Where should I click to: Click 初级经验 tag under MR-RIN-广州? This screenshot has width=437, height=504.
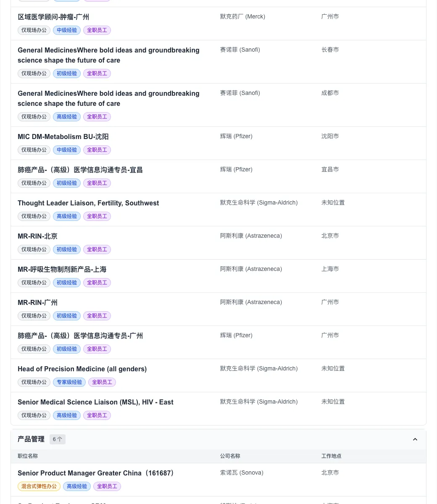tap(67, 316)
